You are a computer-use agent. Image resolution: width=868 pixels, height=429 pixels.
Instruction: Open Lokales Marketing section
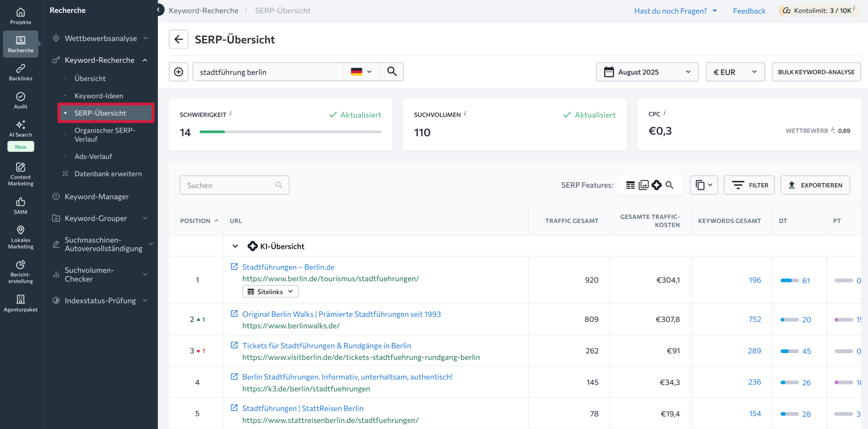coord(21,237)
